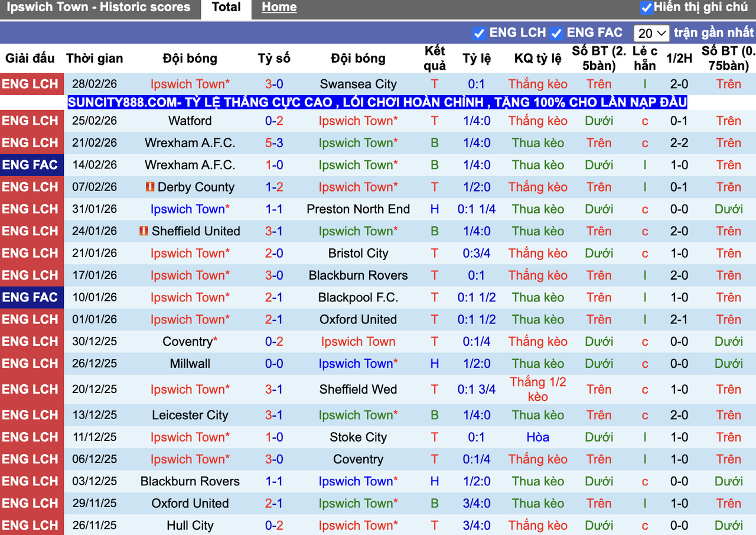Open the matches count dropdown showing 20
The width and height of the screenshot is (756, 535).
tap(651, 33)
